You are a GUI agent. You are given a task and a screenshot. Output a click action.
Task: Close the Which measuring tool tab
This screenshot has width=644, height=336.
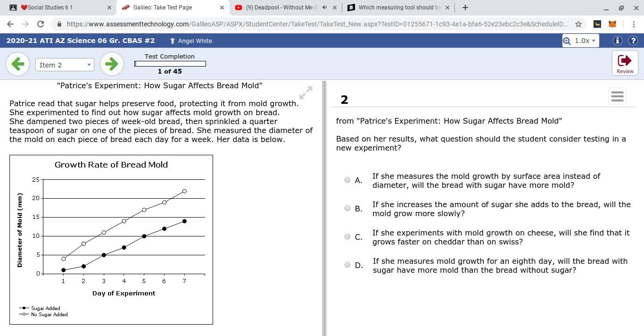(x=447, y=8)
